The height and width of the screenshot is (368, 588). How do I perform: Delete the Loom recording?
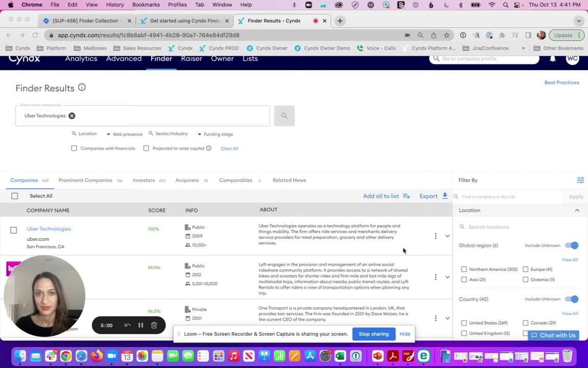[x=154, y=325]
